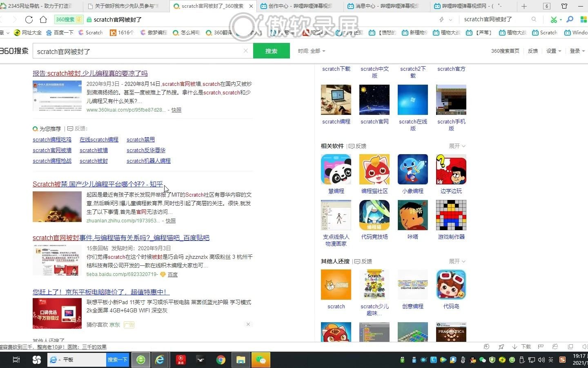Click the screenshot scissors icon in toolbar
Image resolution: width=588 pixels, height=368 pixels.
tap(554, 19)
